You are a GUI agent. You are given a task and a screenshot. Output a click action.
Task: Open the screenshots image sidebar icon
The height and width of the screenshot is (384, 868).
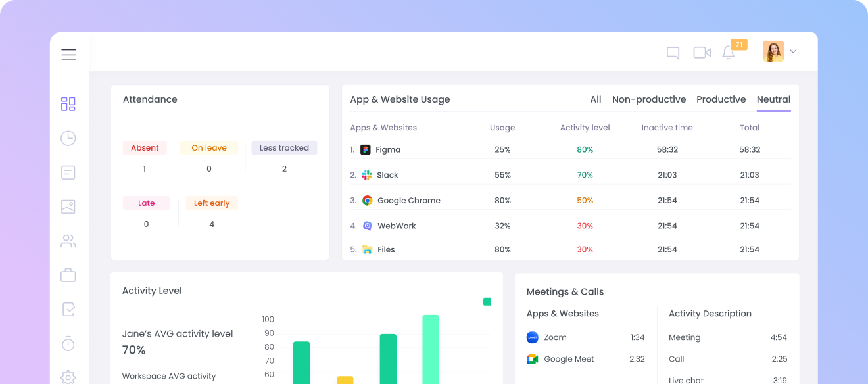[x=68, y=206]
